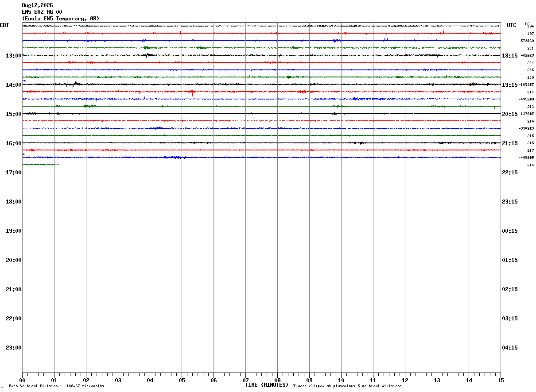The image size is (536, 392).
Task: Click the Aug12,2026 date header
Action: (x=37, y=5)
